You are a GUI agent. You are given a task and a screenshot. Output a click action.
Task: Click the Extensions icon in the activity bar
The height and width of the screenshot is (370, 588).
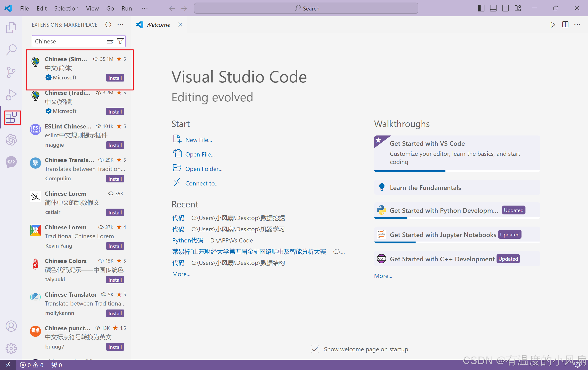(x=11, y=117)
